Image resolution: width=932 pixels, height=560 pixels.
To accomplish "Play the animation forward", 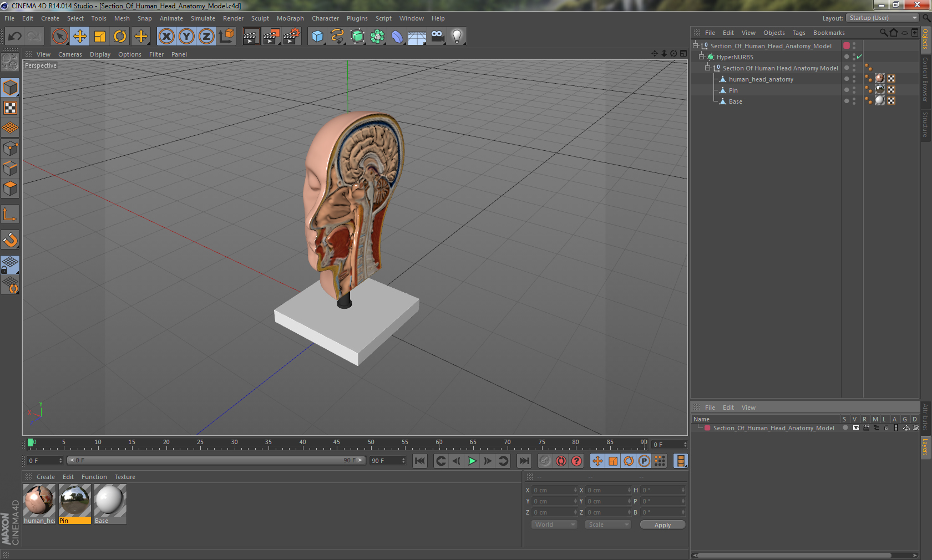I will (472, 461).
